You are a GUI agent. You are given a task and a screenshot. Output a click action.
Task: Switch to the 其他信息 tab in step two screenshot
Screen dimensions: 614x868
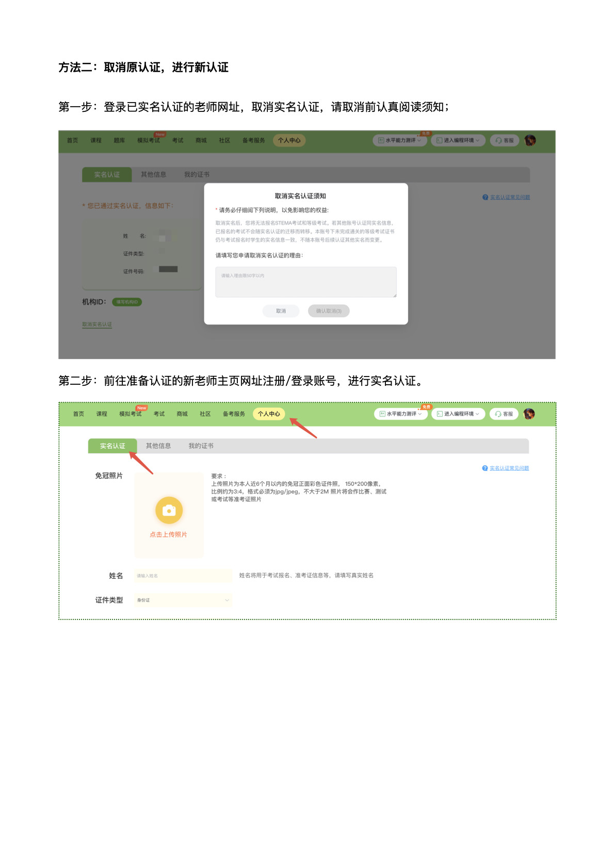(x=158, y=446)
